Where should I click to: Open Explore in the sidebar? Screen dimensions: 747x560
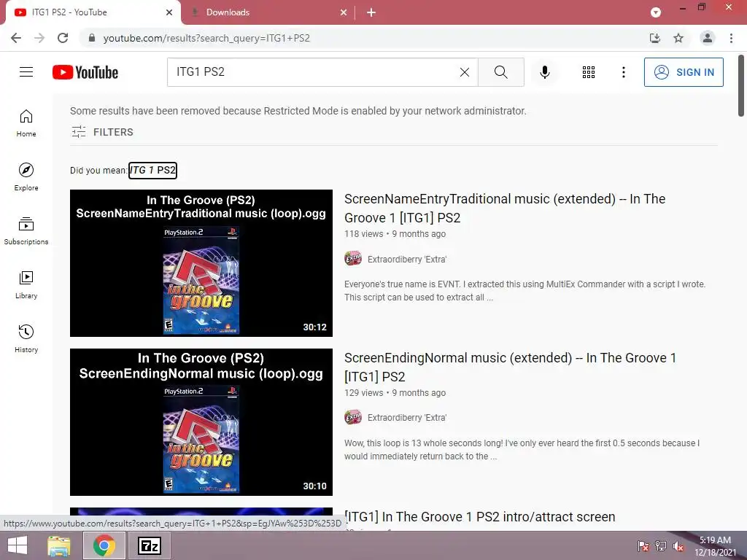tap(26, 177)
